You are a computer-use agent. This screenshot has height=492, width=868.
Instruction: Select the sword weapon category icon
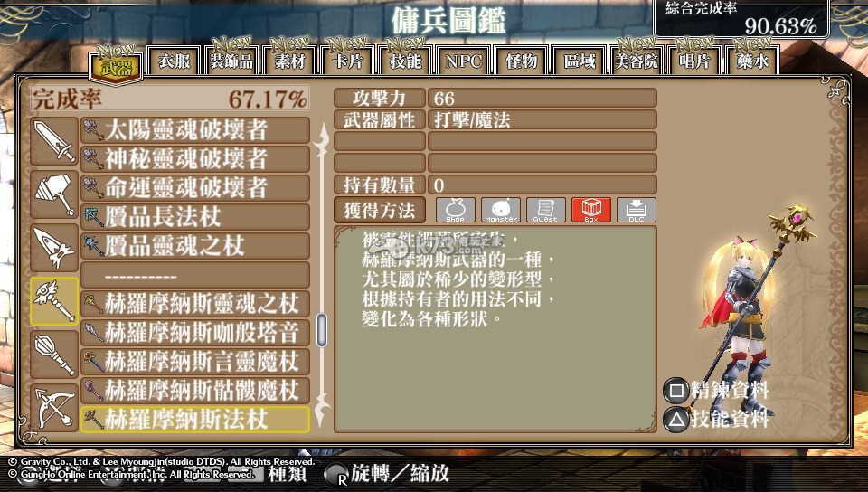[53, 141]
